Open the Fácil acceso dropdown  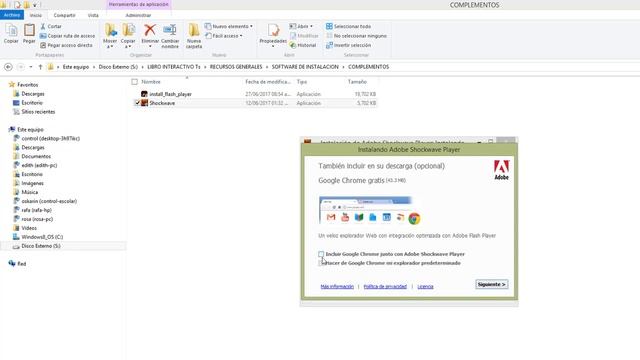pos(224,36)
